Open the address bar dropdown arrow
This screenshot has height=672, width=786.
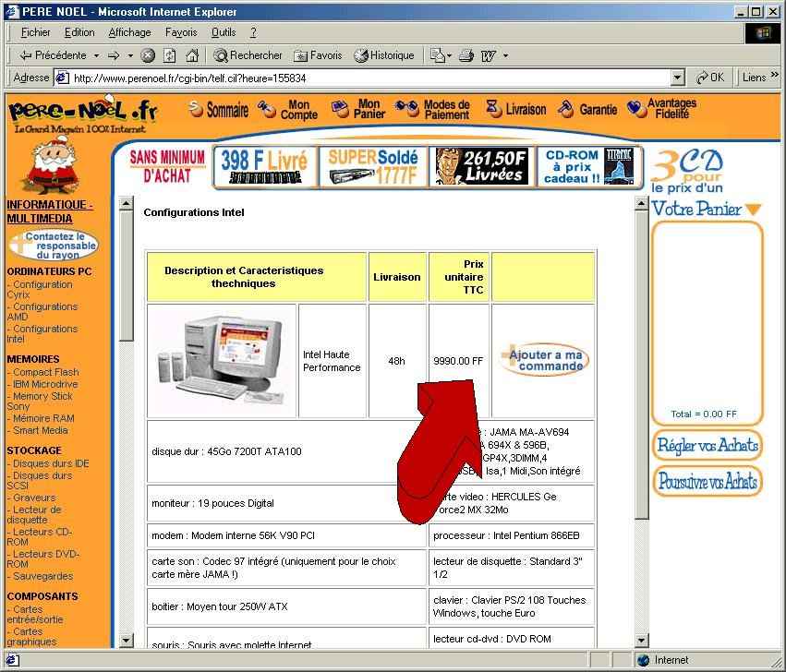[x=678, y=78]
